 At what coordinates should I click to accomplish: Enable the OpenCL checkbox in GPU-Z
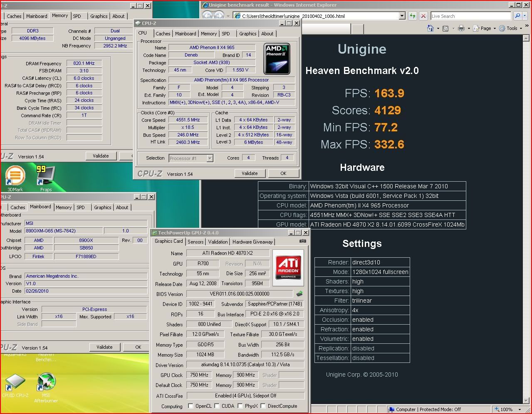[x=191, y=406]
